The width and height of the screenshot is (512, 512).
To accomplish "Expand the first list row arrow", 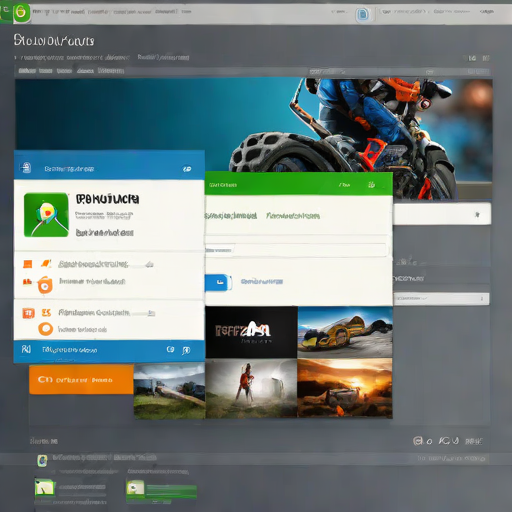I will click(150, 265).
